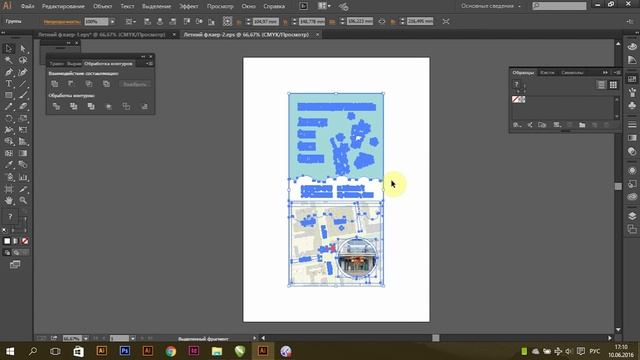Click the vertical scrollbar thumb
Viewport: 640px width, 360px height.
point(618,186)
